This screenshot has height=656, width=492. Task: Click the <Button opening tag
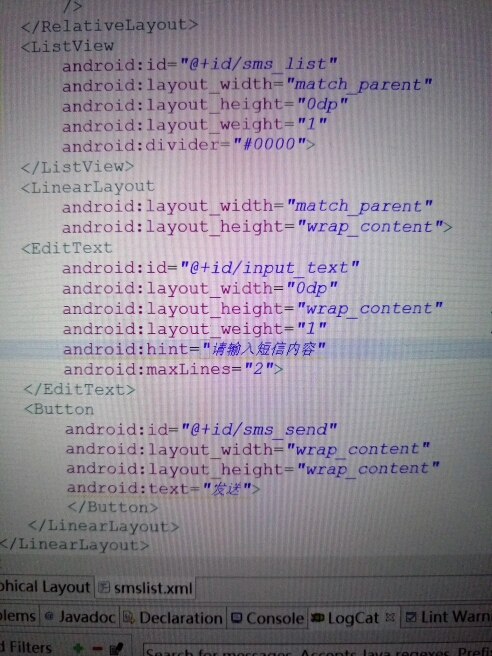[x=59, y=409]
